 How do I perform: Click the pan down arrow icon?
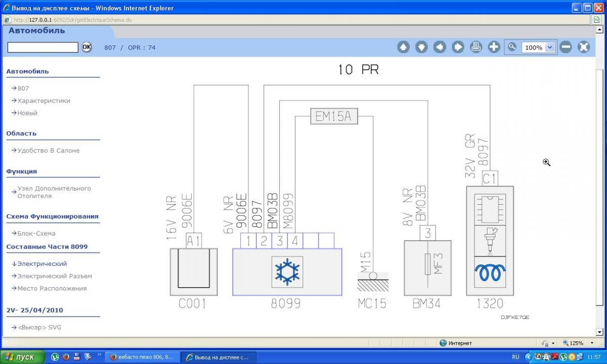[x=421, y=47]
